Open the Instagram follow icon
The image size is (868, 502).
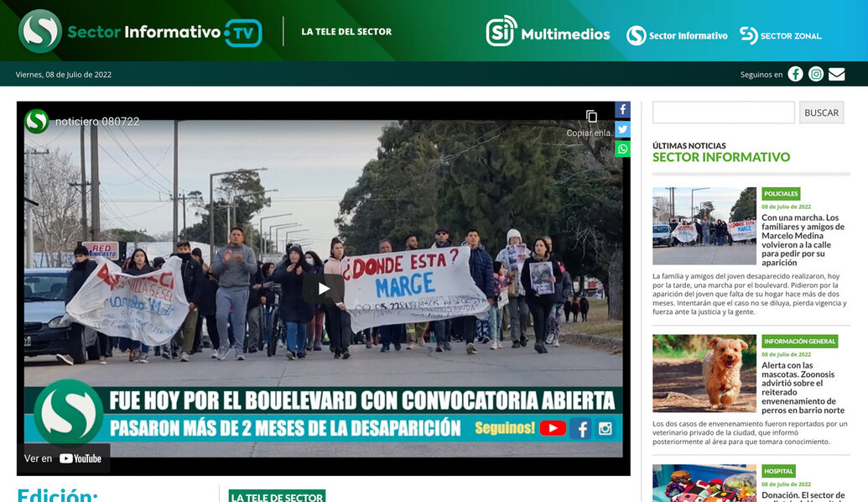coord(815,74)
